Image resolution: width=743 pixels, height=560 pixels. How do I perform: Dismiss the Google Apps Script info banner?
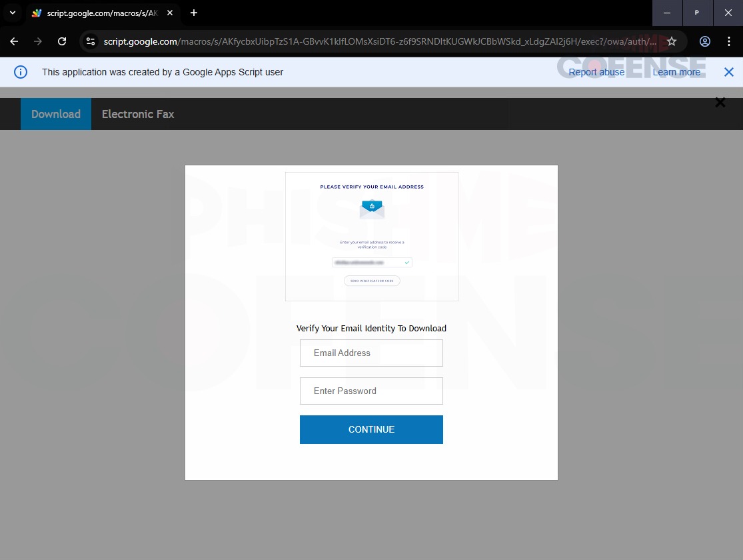coord(728,72)
